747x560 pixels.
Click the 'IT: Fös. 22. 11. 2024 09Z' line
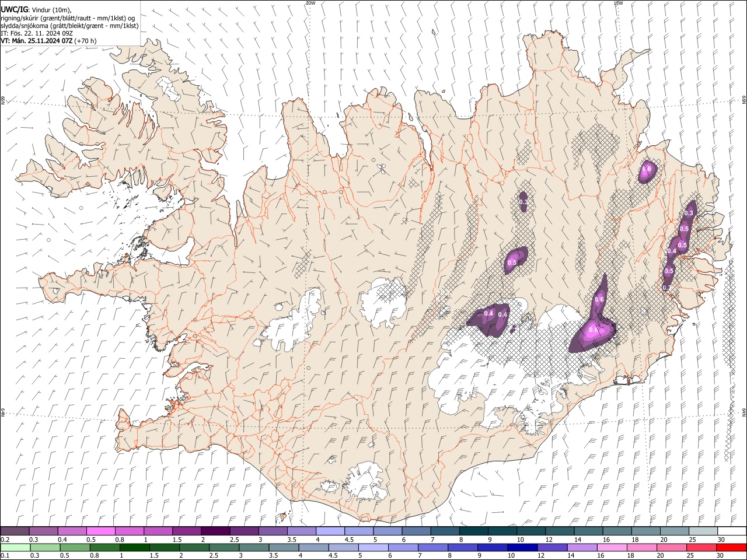37,33
